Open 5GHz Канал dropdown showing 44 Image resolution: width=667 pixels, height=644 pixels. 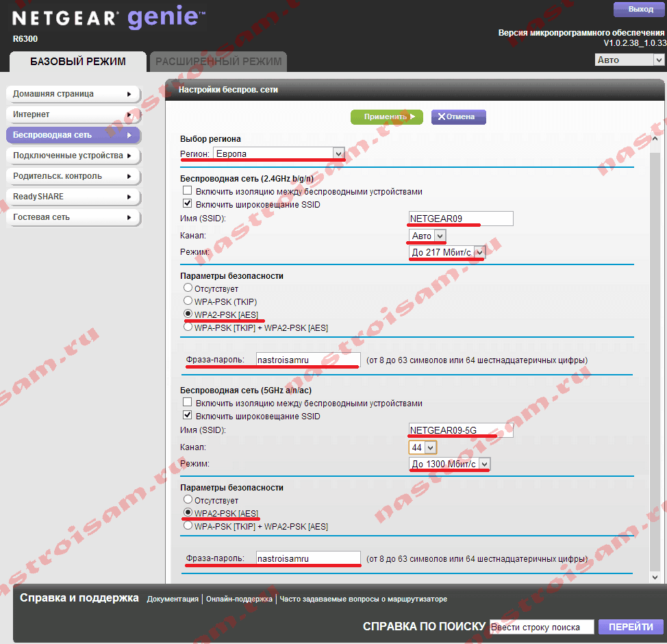pyautogui.click(x=423, y=447)
